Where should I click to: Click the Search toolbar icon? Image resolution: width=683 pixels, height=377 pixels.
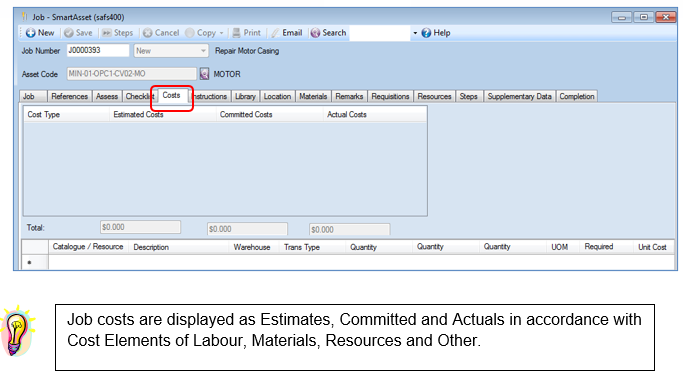coord(315,33)
